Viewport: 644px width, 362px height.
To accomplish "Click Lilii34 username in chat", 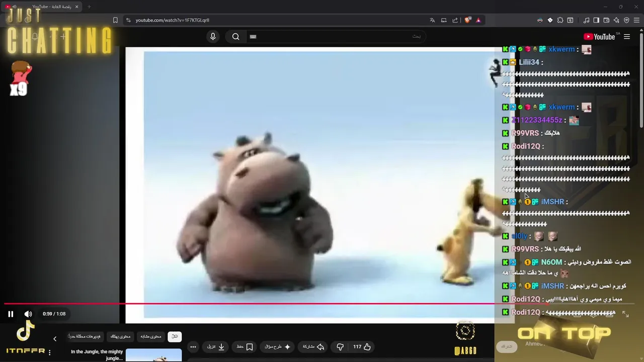I will point(529,62).
